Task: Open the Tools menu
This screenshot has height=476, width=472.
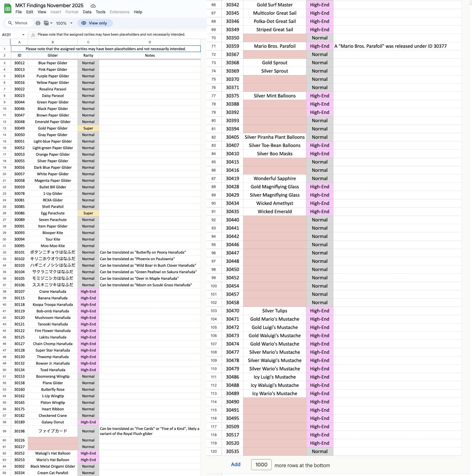Action: click(x=100, y=12)
